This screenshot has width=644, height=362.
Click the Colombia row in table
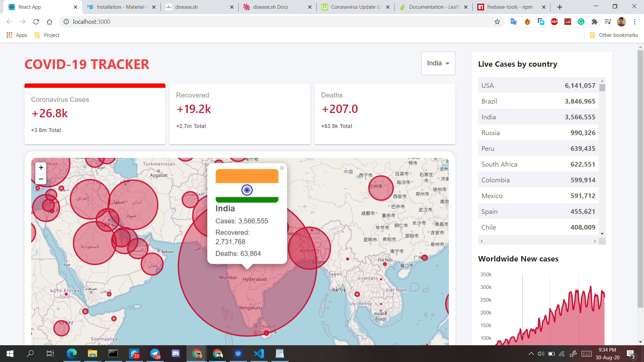(538, 180)
